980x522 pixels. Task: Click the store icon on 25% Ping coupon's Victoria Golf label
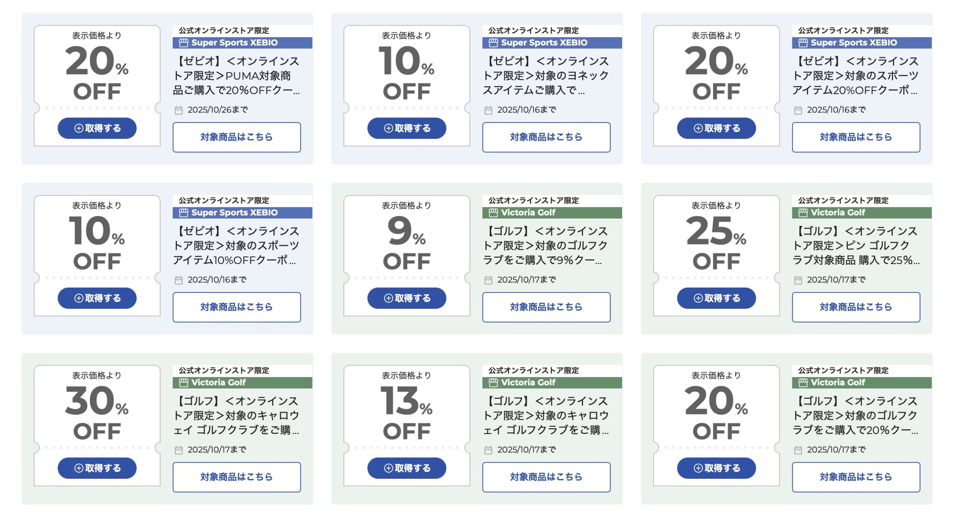803,213
